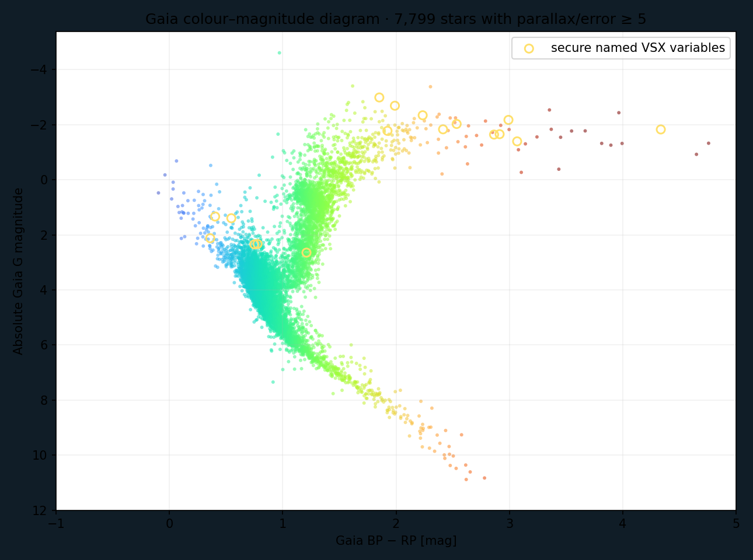Click the lowest-left circled blue variable star
Image resolution: width=753 pixels, height=560 pixels.
(210, 238)
